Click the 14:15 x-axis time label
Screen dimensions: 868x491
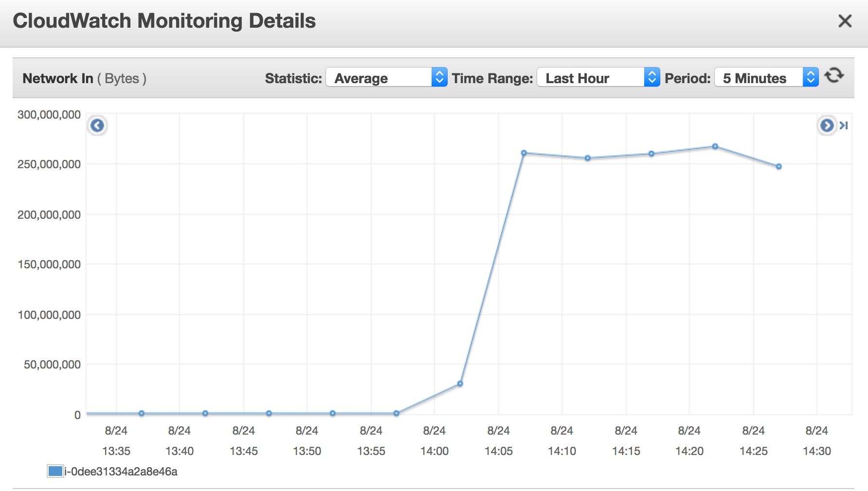tap(626, 451)
